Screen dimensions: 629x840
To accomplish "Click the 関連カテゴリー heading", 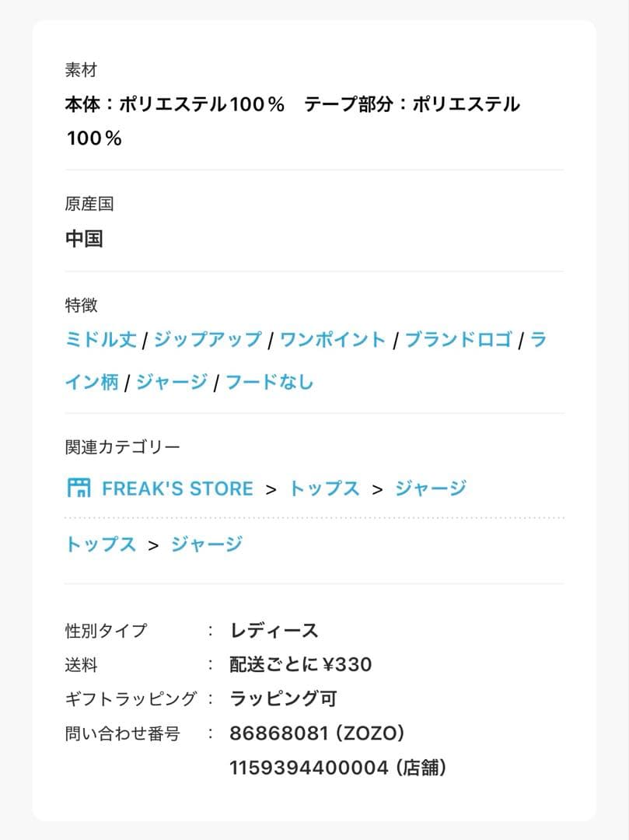I will pos(121,446).
